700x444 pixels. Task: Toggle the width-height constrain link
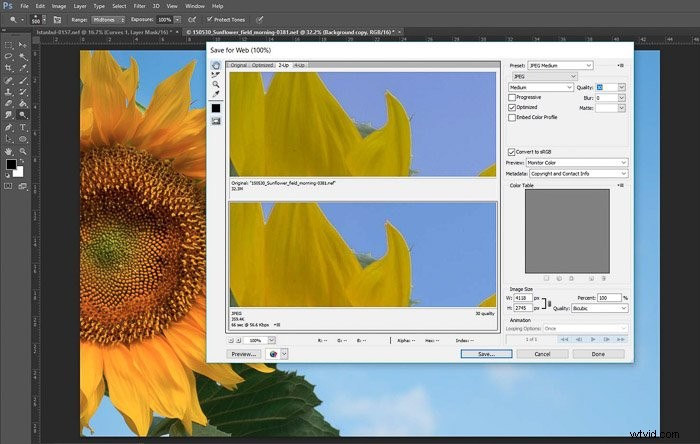coord(550,303)
